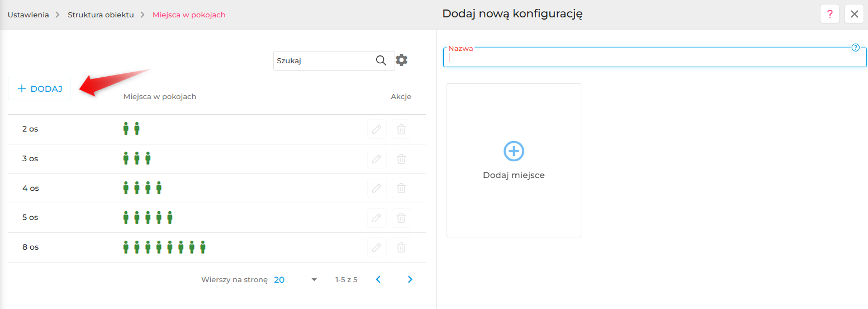
Task: Select the 4 os row name
Action: pos(31,188)
